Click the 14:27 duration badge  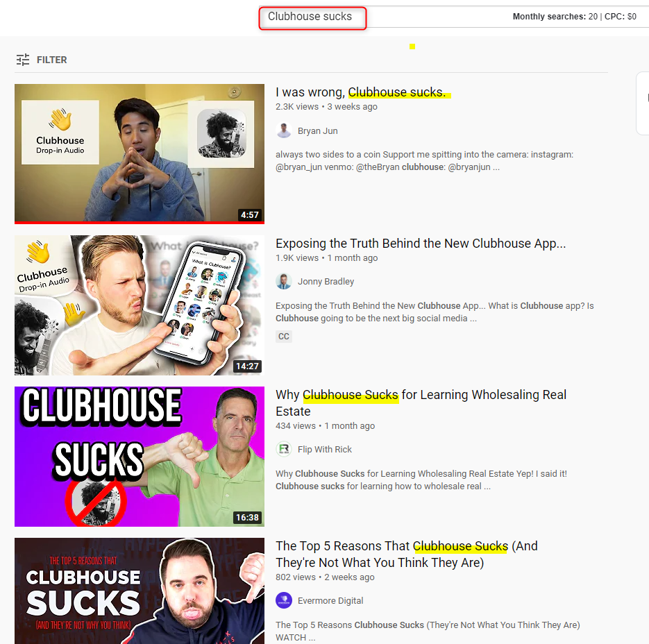tap(247, 366)
